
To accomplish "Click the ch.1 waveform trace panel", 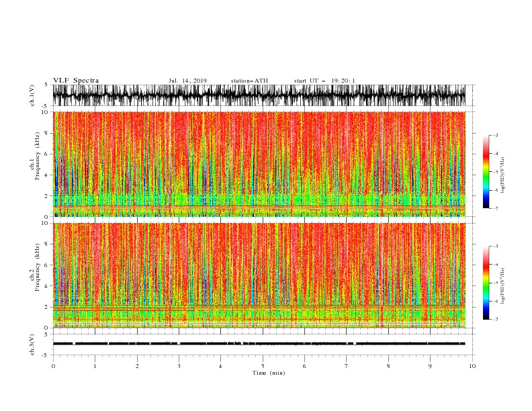I will [259, 95].
